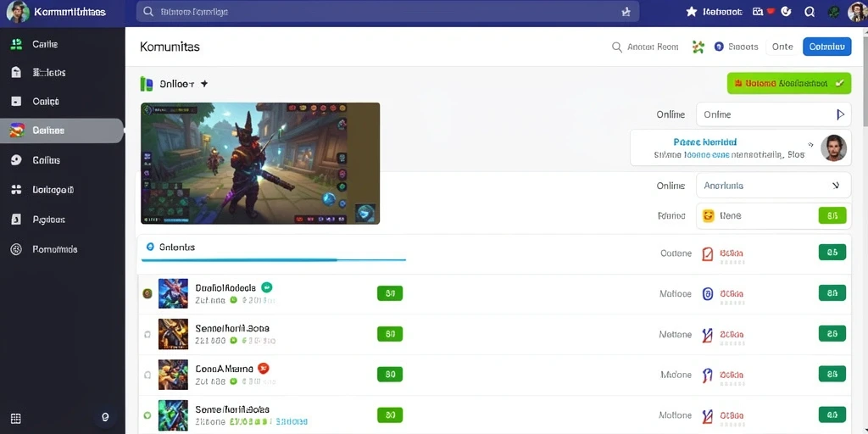868x434 pixels.
Task: Click the dark green icon in the top bar
Action: (833, 12)
